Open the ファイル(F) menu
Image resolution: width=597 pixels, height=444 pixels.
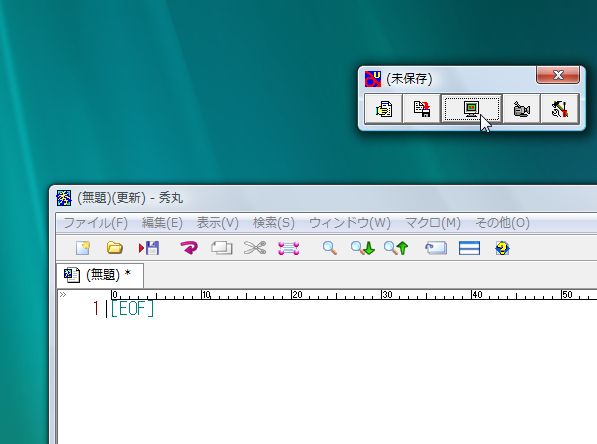95,223
